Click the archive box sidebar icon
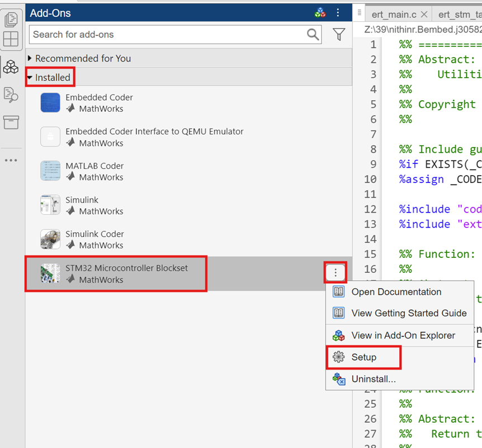Viewport: 482px width, 448px height. pos(11,122)
